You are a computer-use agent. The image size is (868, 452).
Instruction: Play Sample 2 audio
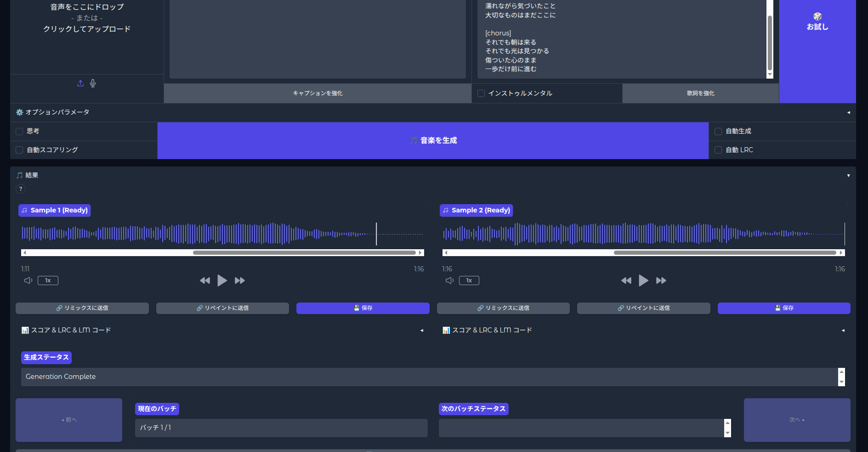[643, 280]
